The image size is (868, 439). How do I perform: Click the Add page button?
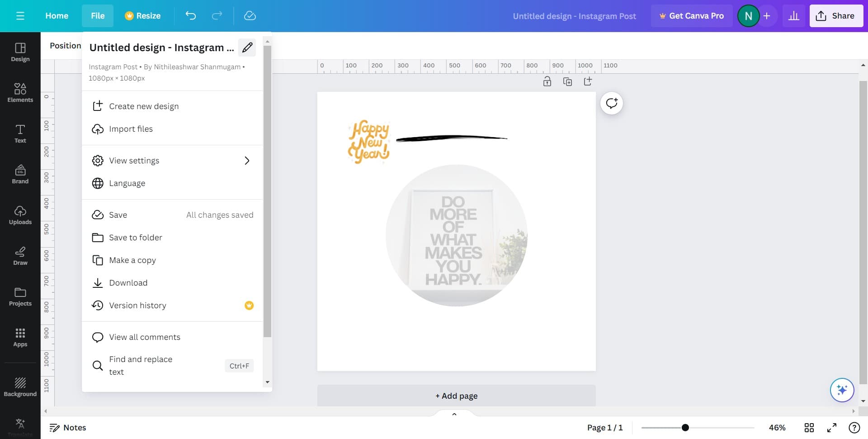[x=456, y=396]
